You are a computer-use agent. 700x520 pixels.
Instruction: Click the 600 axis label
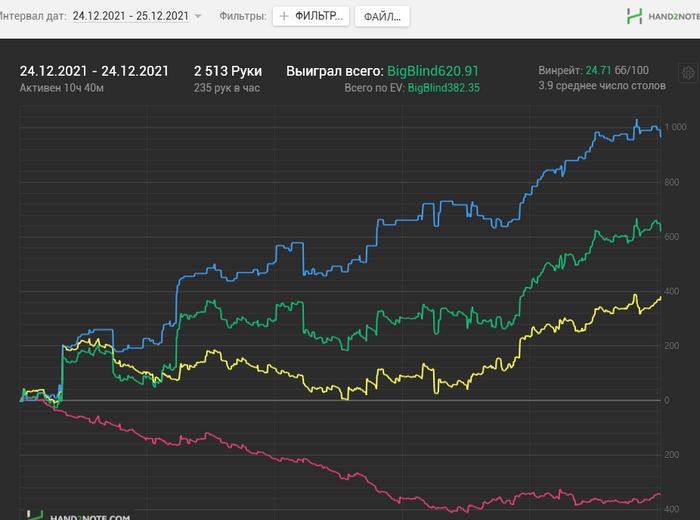pyautogui.click(x=671, y=237)
